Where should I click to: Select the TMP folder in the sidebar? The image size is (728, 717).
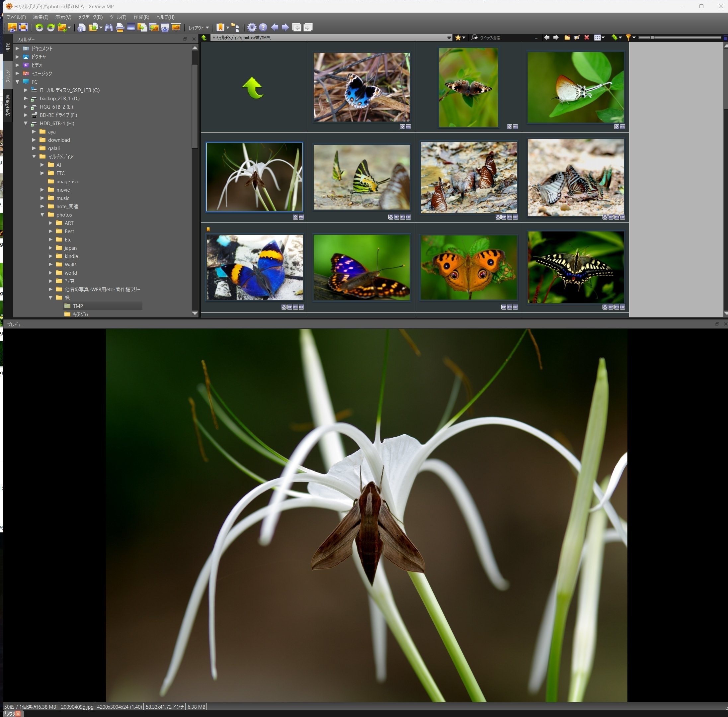78,306
